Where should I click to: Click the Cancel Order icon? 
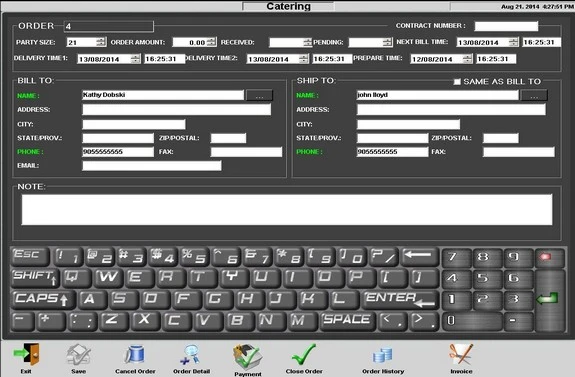tap(135, 355)
